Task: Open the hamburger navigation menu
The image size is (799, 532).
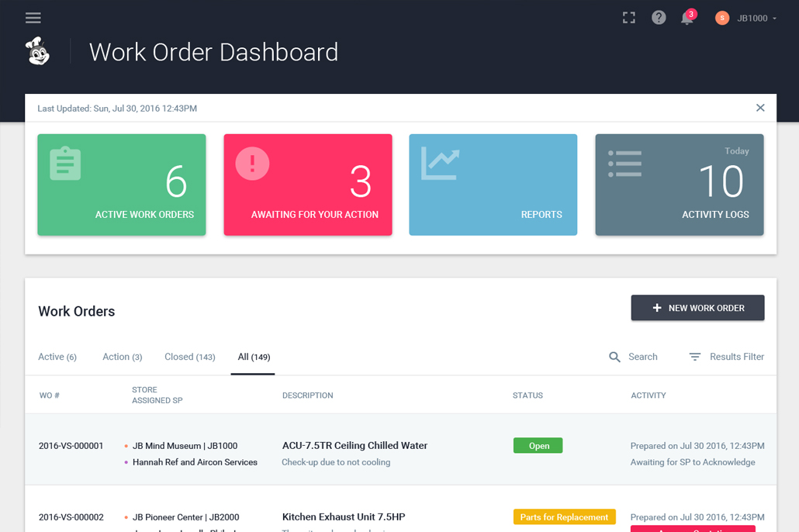Action: point(33,18)
